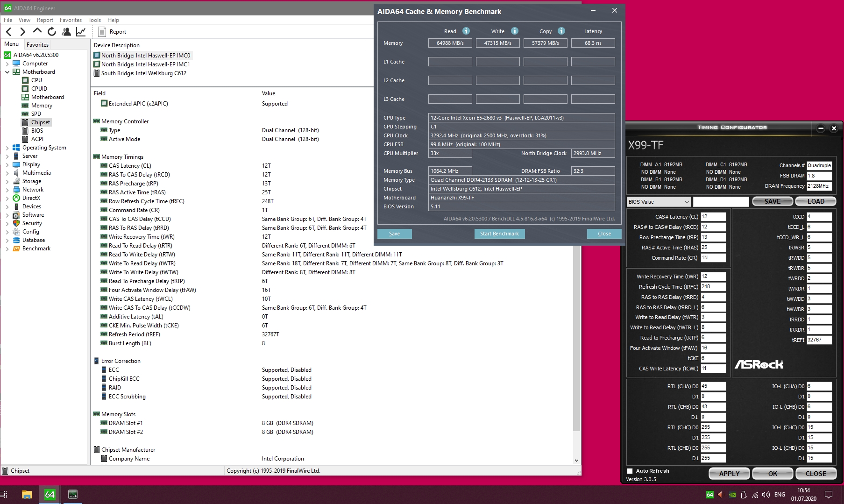
Task: Select CPUID tree item
Action: tap(39, 89)
